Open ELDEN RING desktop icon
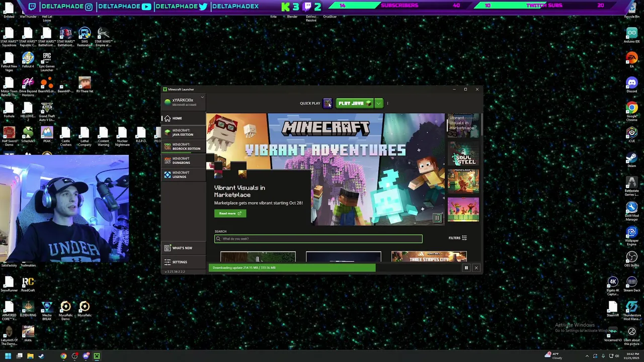 (x=28, y=309)
